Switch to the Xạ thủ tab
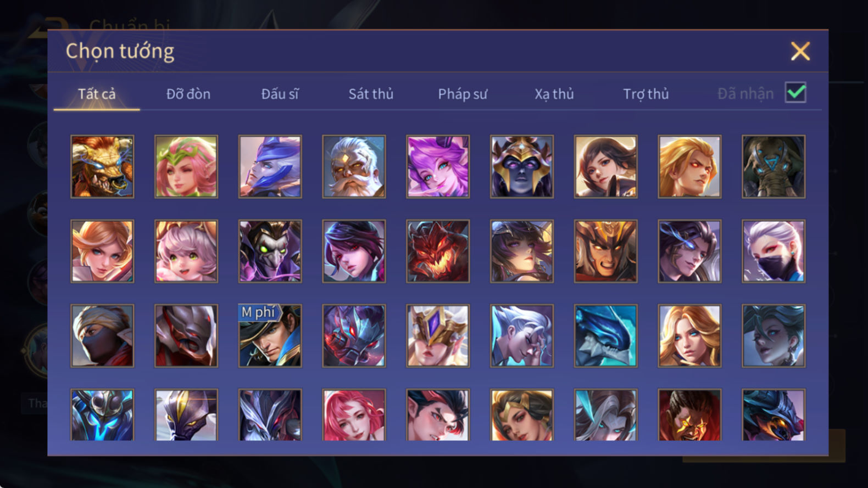 pyautogui.click(x=554, y=94)
